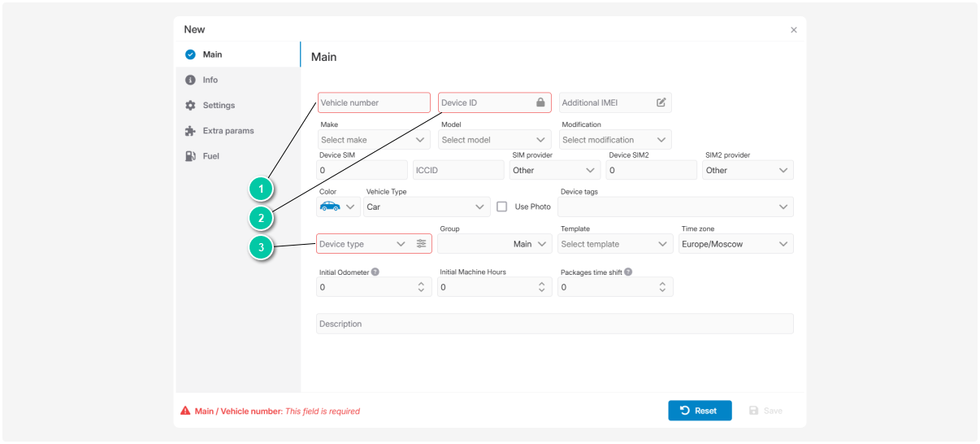Open the SIM provider dropdown
The height and width of the screenshot is (444, 980).
click(555, 170)
